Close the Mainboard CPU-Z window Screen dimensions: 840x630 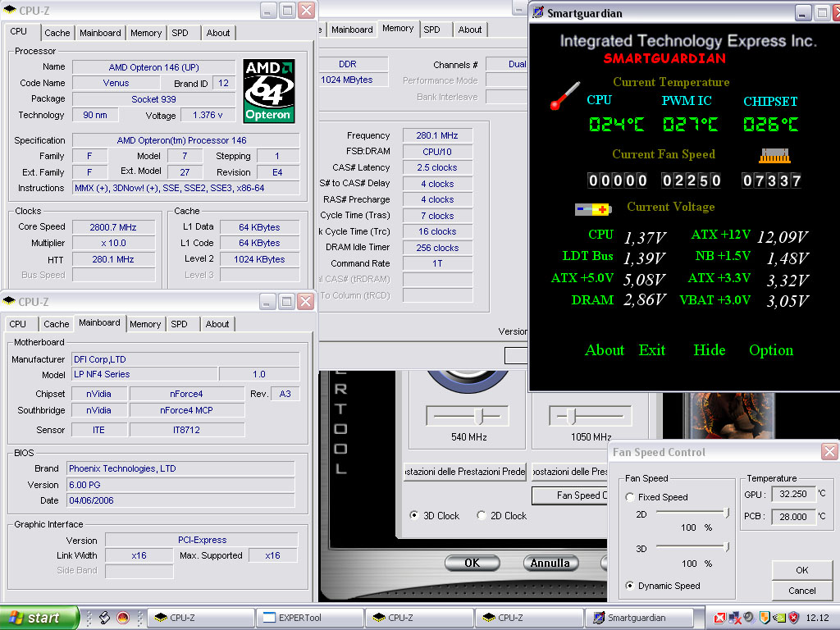305,302
